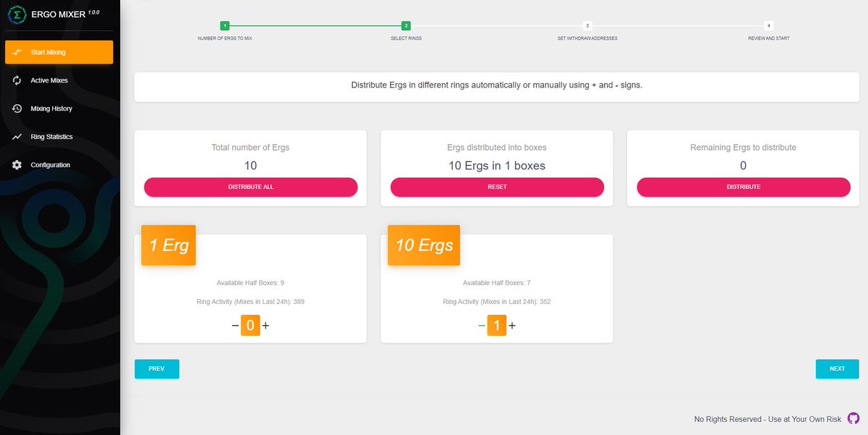Click the Ring Statistics chart icon
Image resolution: width=868 pixels, height=435 pixels.
click(17, 137)
